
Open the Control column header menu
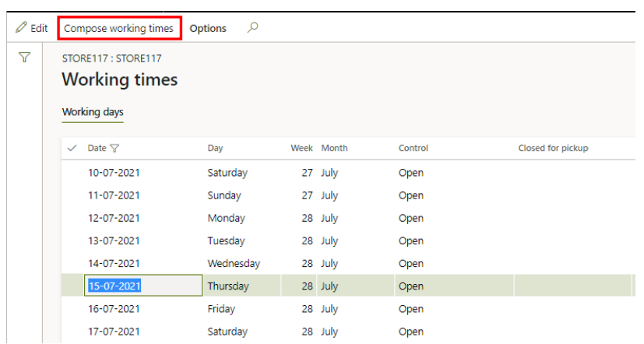(x=413, y=149)
